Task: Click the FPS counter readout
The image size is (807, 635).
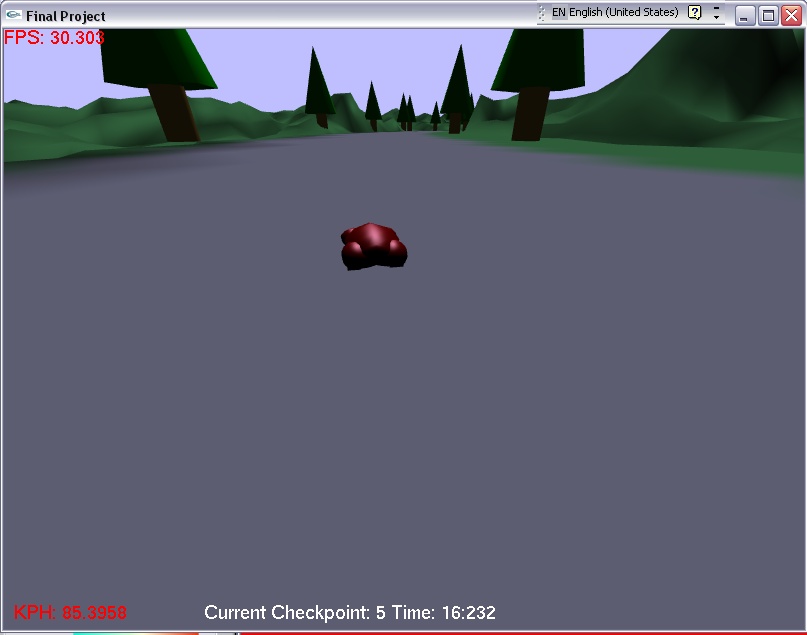Action: click(54, 38)
